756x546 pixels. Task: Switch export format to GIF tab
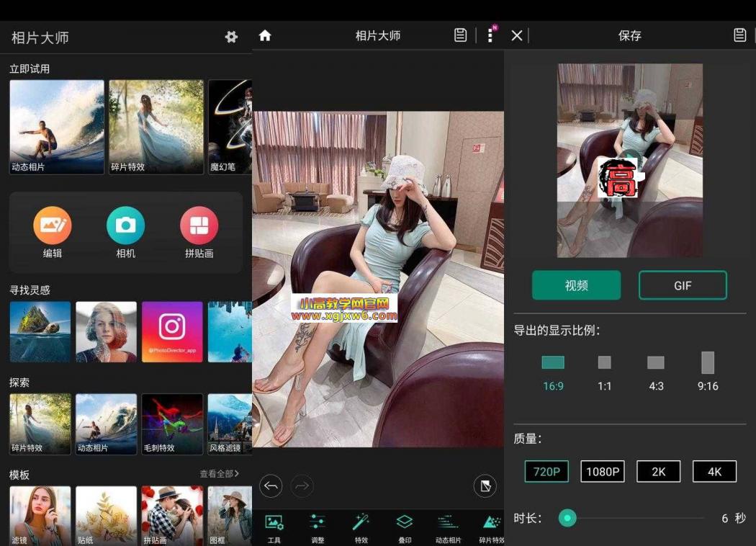click(x=683, y=285)
